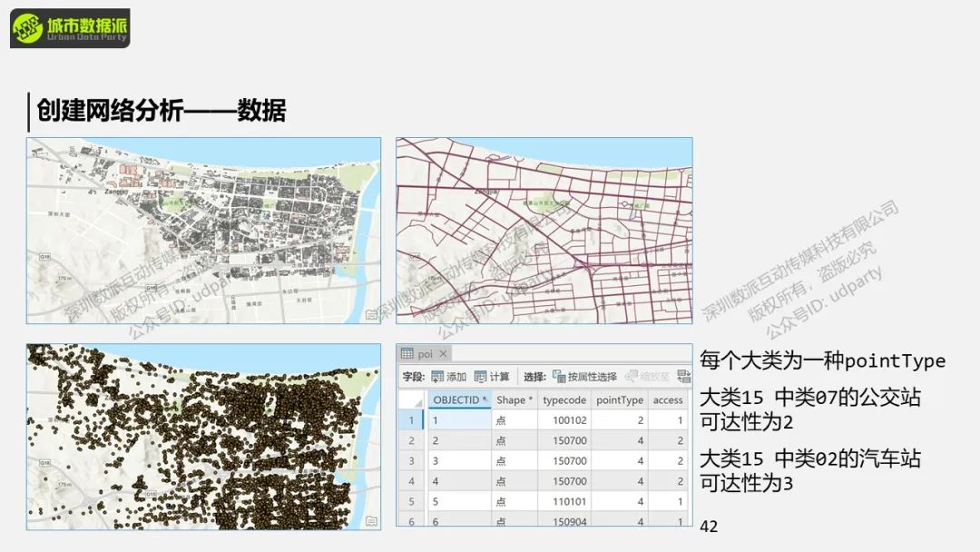Screen dimensions: 980x552
Task: Click 添加 add field button
Action: pos(449,377)
